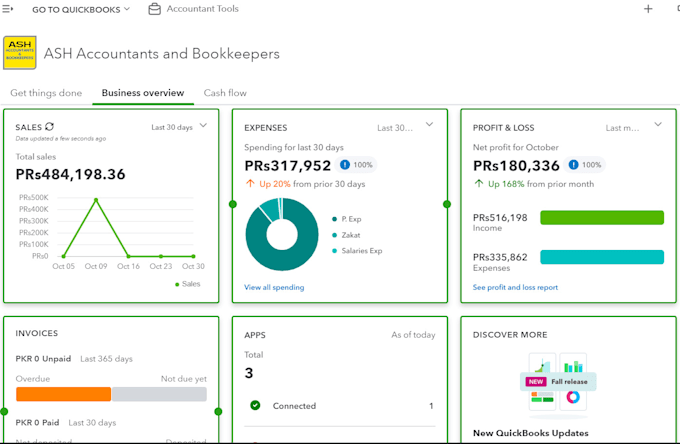Image resolution: width=680 pixels, height=444 pixels.
Task: Switch to the Get things done tab
Action: tap(46, 93)
